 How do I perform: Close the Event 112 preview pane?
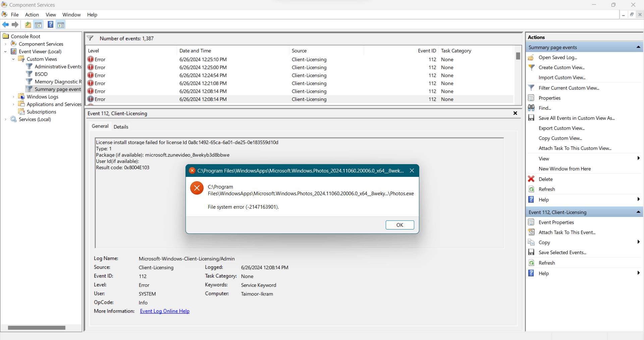coord(515,113)
